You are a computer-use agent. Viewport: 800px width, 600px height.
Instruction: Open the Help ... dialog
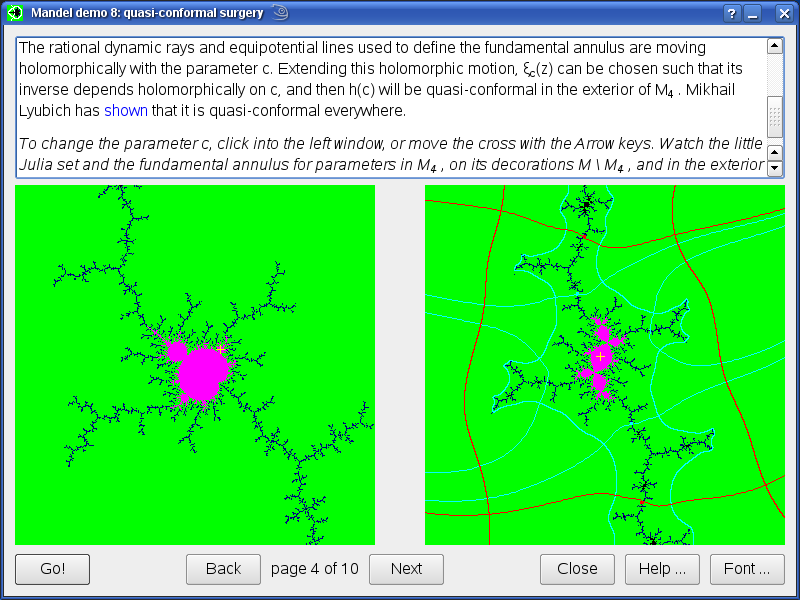[662, 569]
